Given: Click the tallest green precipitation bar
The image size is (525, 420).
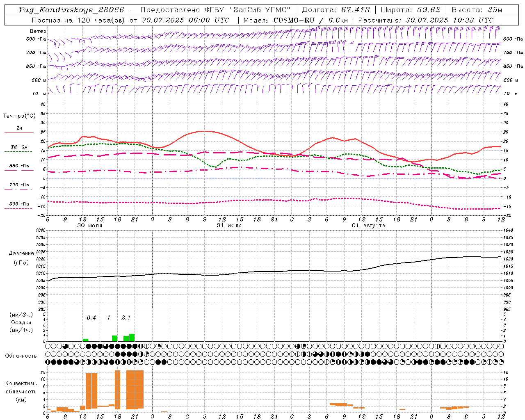Looking at the screenshot, I should point(132,338).
